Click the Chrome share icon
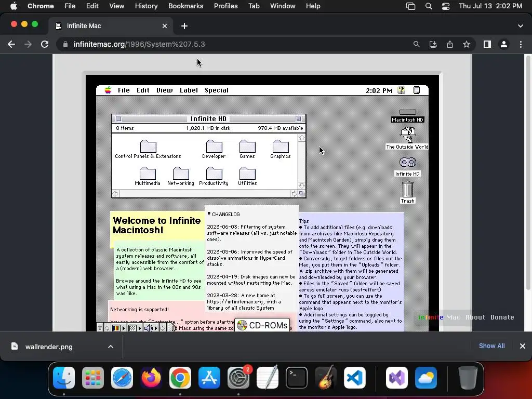The height and width of the screenshot is (399, 532). (x=450, y=44)
